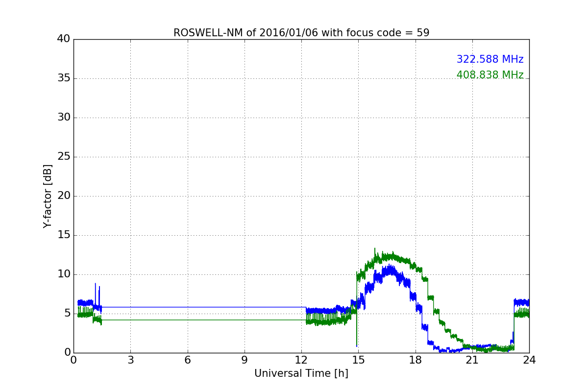Click the Universal Time [h] axis label

point(301,373)
